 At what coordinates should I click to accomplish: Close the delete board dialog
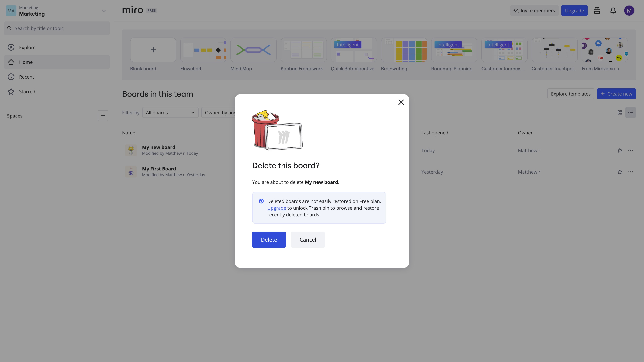pos(401,102)
